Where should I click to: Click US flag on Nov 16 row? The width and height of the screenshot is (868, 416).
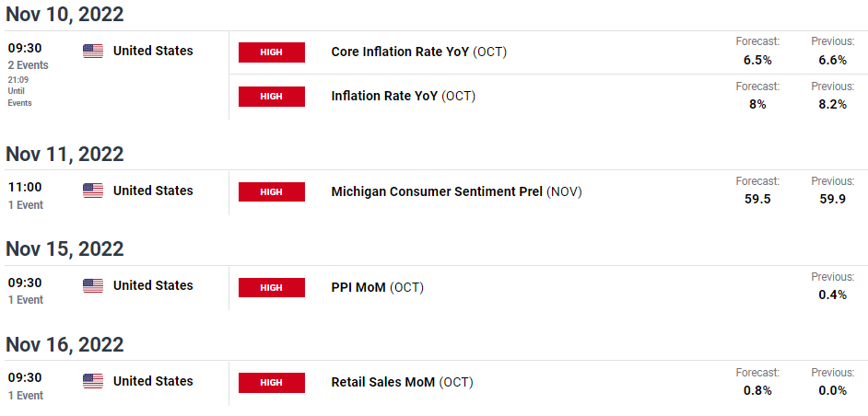click(93, 381)
